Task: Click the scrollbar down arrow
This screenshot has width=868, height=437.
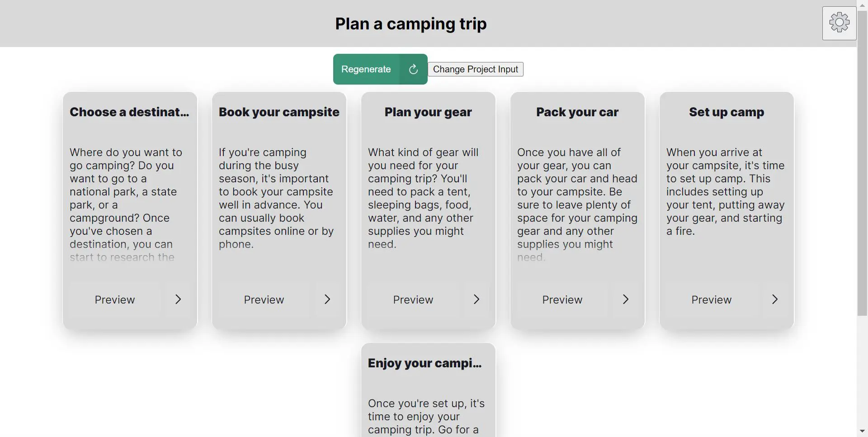Action: tap(862, 431)
